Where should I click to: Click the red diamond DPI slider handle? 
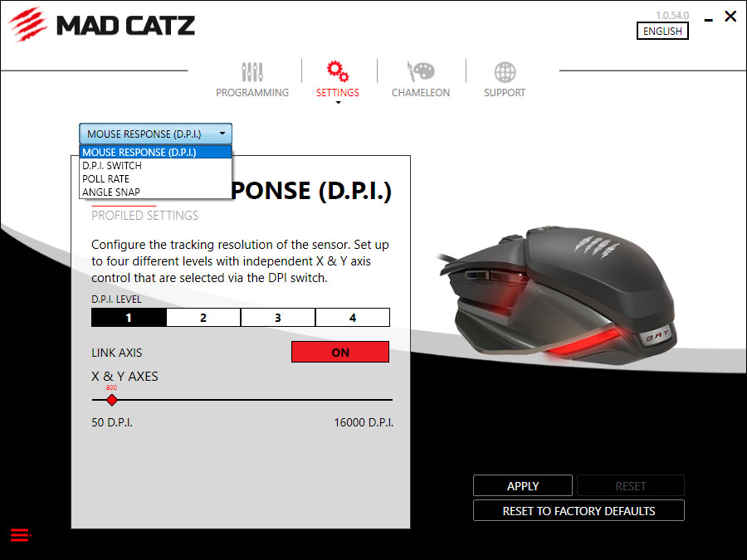click(111, 400)
